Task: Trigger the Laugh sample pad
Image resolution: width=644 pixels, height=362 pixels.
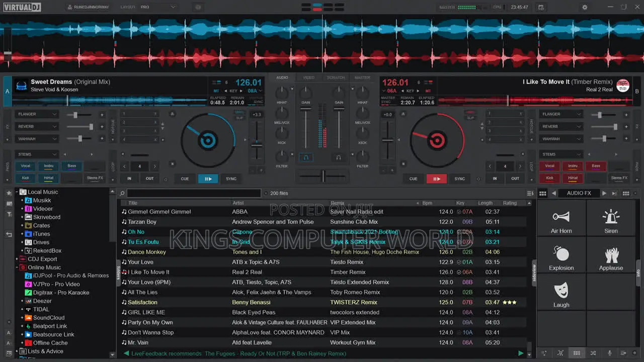Action: tap(561, 293)
